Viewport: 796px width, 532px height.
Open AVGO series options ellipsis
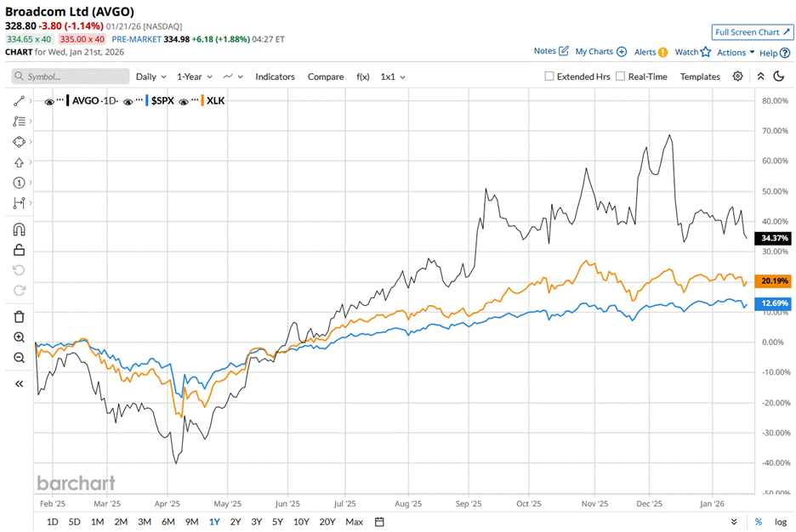coord(60,99)
